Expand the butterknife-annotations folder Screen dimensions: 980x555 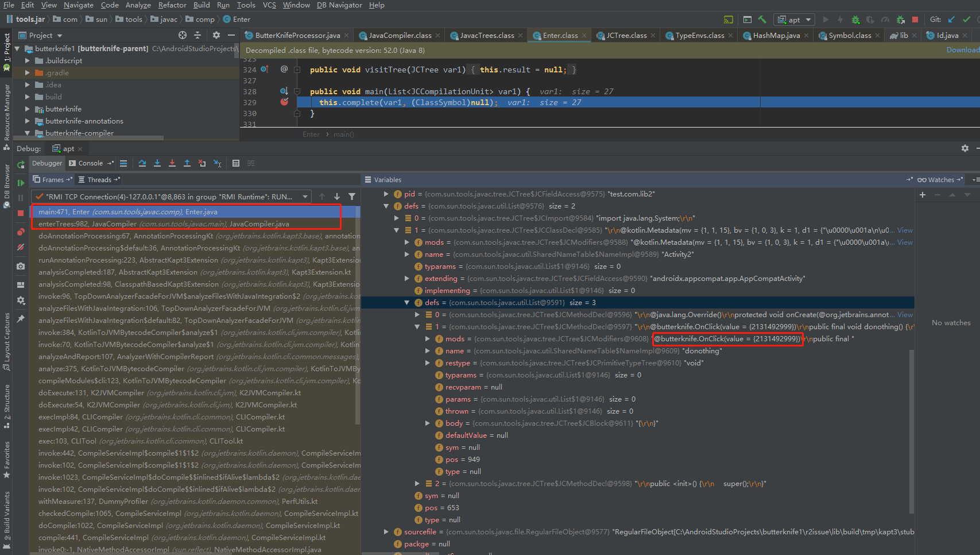click(x=27, y=121)
